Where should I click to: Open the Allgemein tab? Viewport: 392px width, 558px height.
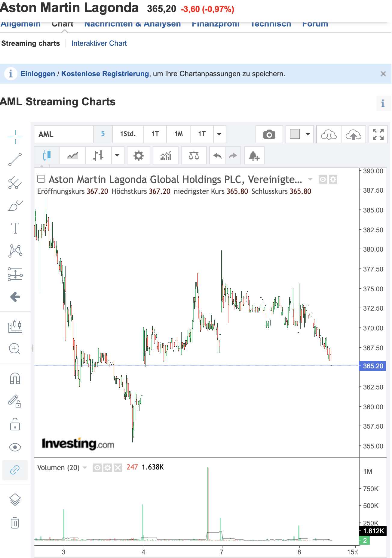[x=20, y=24]
